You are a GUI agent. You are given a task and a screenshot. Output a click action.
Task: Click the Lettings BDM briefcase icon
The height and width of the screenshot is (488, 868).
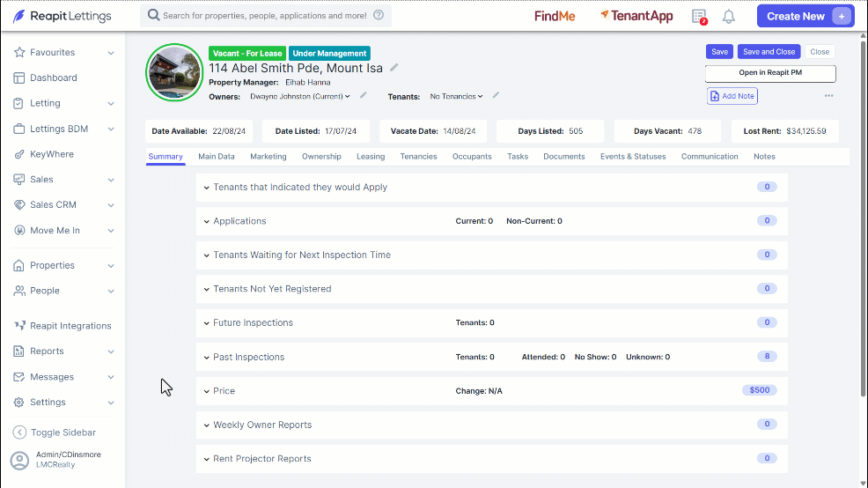(x=19, y=129)
